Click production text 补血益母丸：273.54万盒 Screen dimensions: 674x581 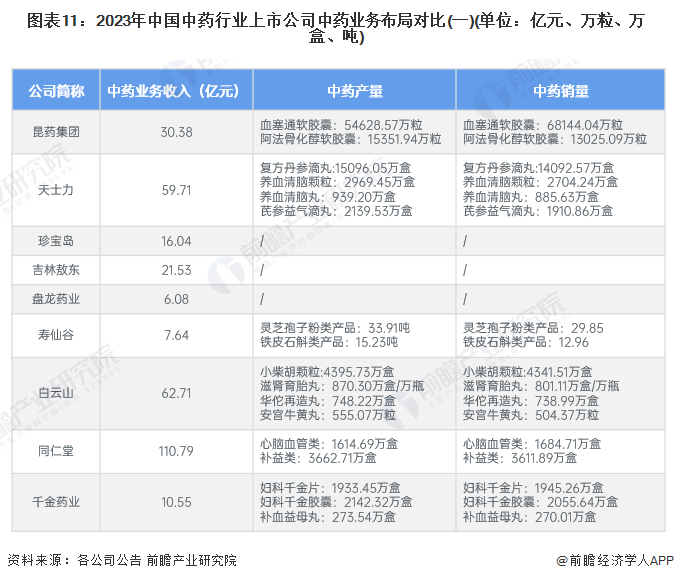tap(328, 517)
